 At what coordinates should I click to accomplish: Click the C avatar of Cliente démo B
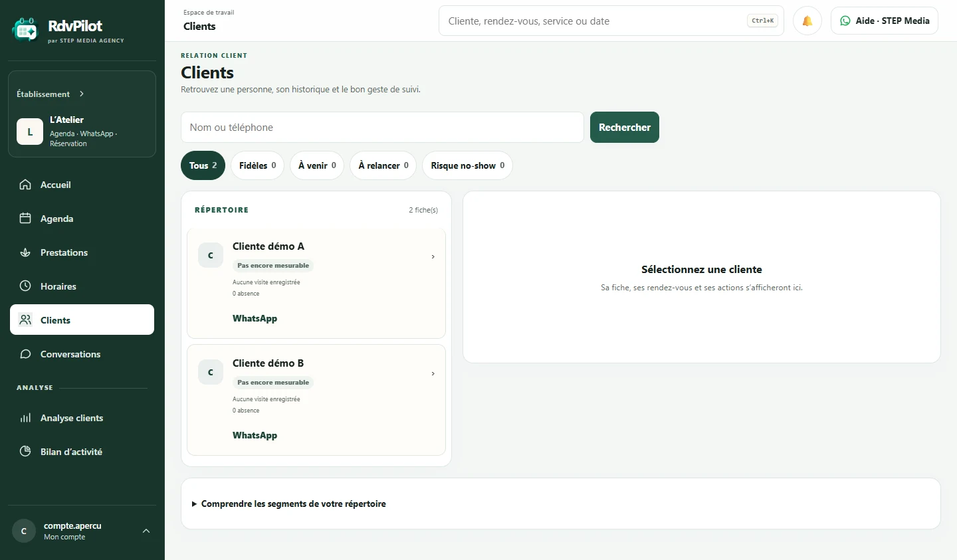(x=211, y=372)
